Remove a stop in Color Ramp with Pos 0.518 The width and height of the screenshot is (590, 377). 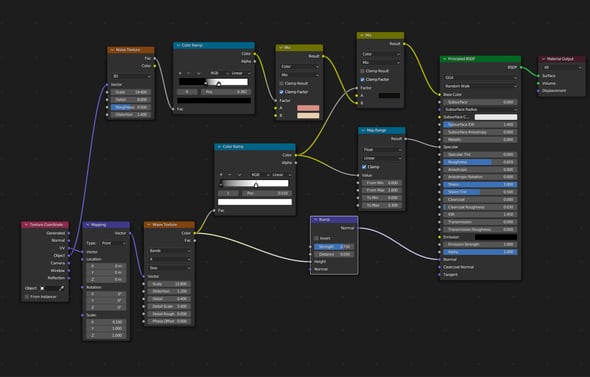tap(230, 175)
